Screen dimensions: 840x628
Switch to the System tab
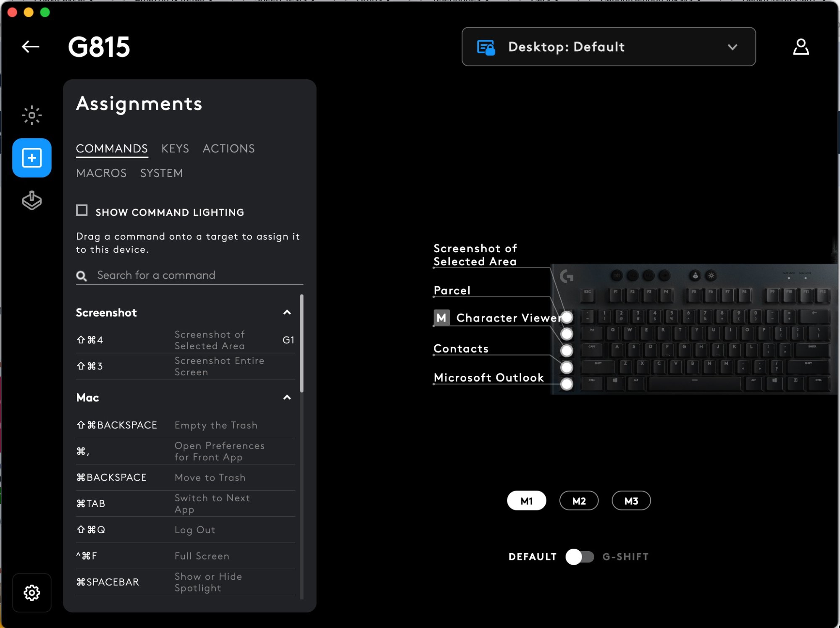pos(162,173)
